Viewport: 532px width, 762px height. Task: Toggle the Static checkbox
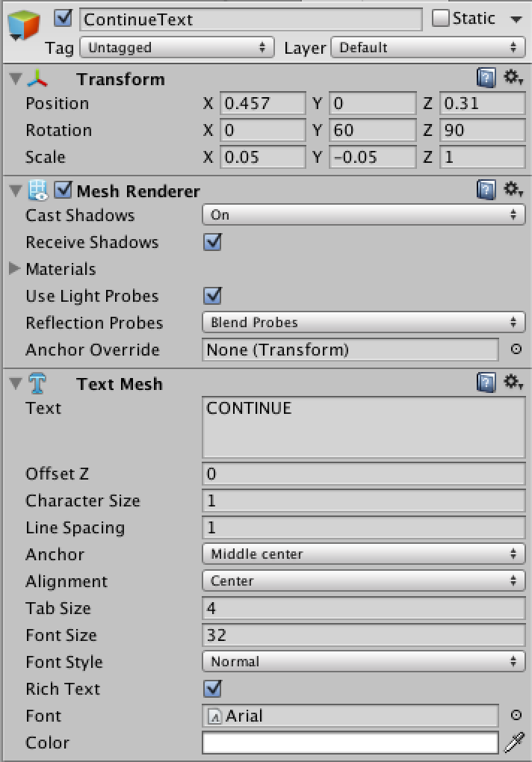[x=441, y=18]
